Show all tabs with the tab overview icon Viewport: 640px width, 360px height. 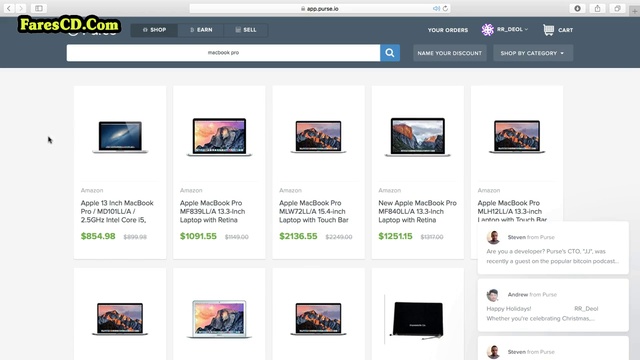click(617, 8)
